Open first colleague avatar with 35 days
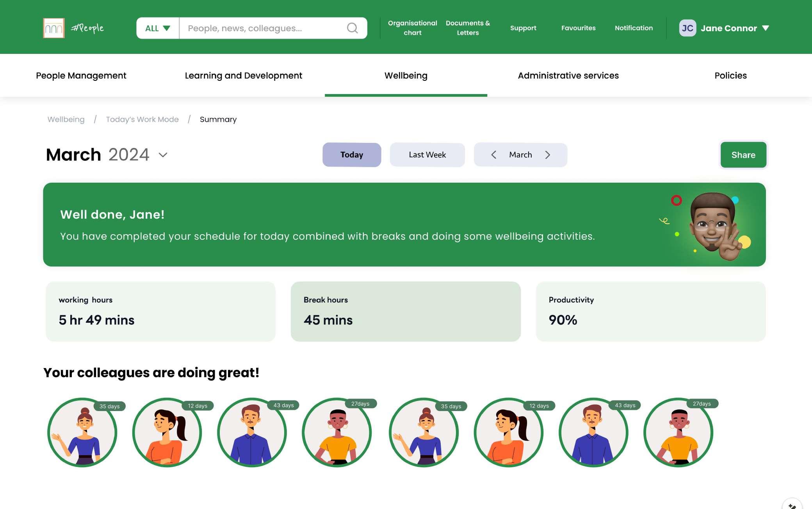 point(82,432)
